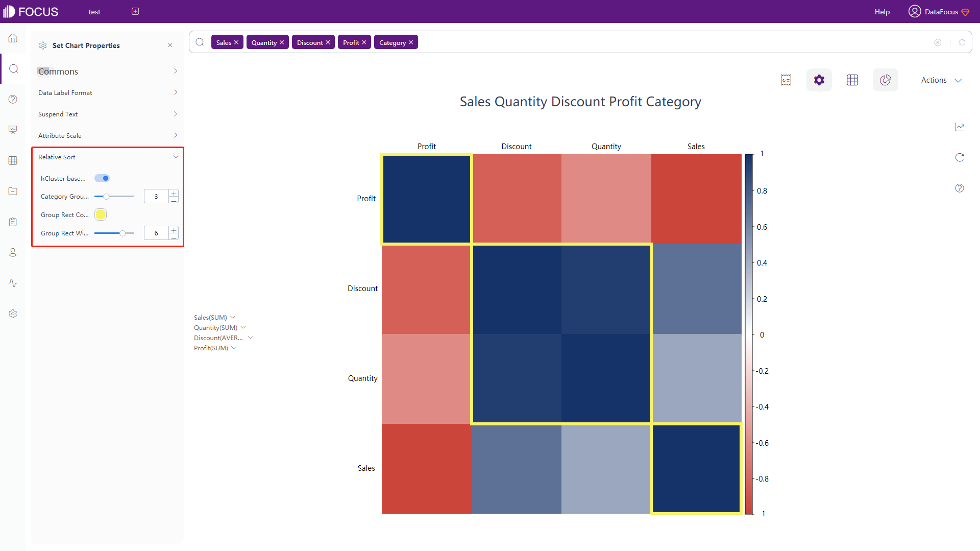
Task: Refresh the search with the reload icon
Action: click(962, 42)
